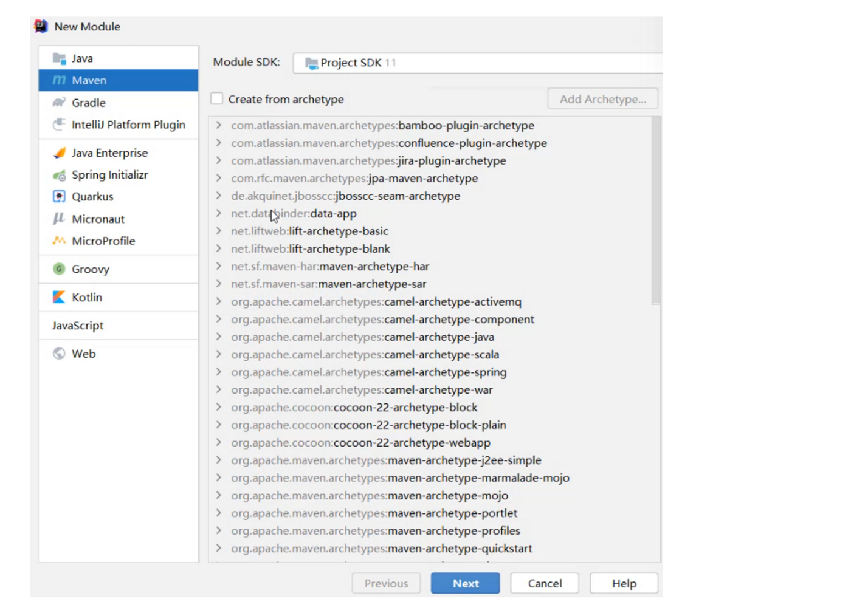
Task: Click the Java module type icon
Action: point(59,58)
